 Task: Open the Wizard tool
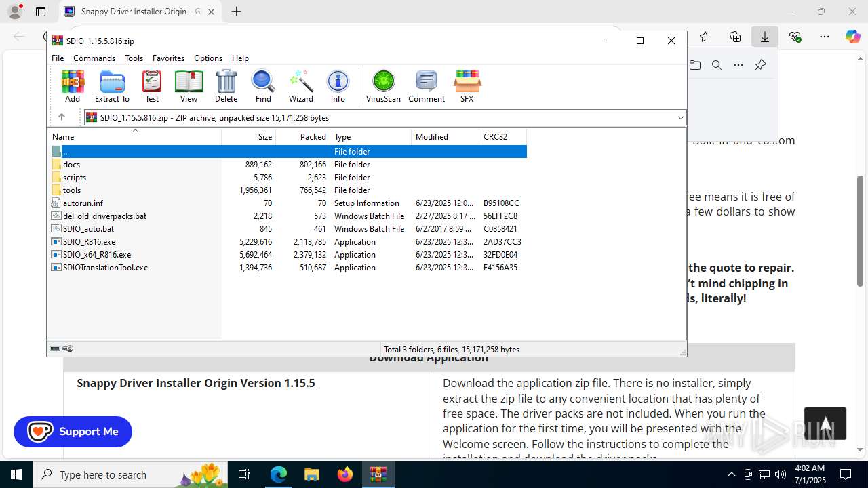pos(300,86)
